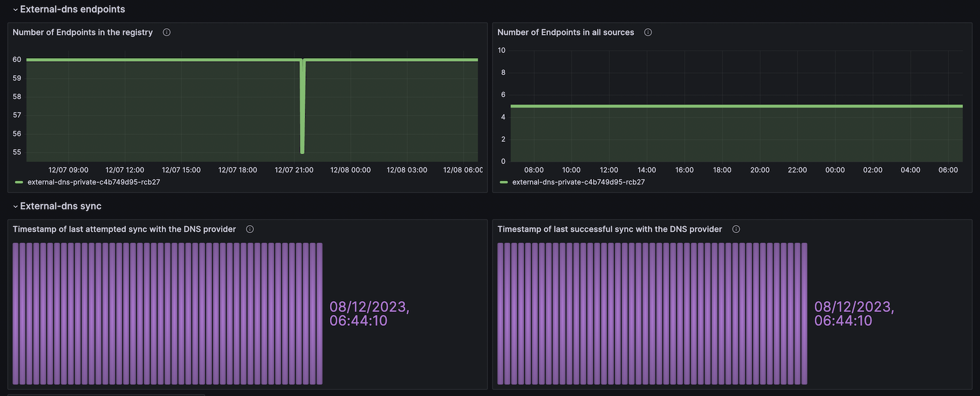Click info icon beside last successful sync title
The height and width of the screenshot is (396, 980).
736,229
